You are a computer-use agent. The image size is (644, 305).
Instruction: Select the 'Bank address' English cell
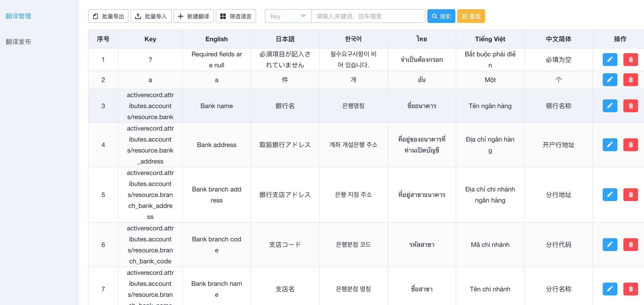217,145
